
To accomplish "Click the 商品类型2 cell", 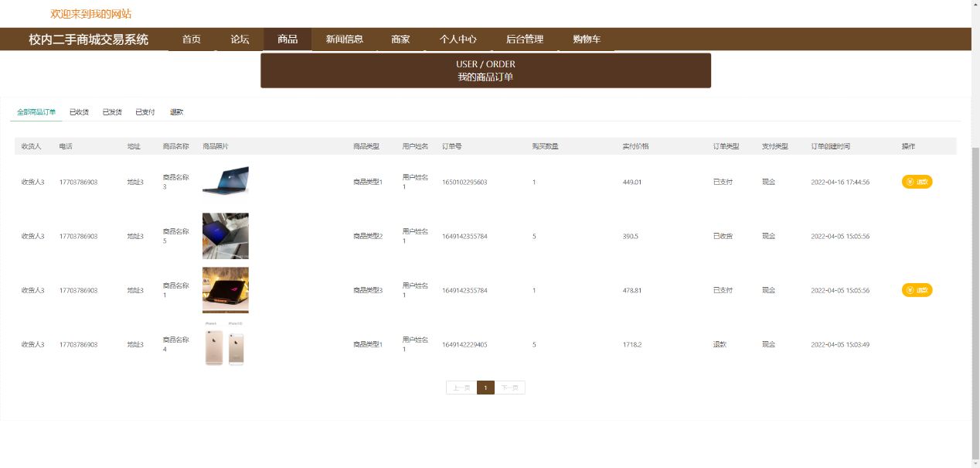I will (x=368, y=237).
